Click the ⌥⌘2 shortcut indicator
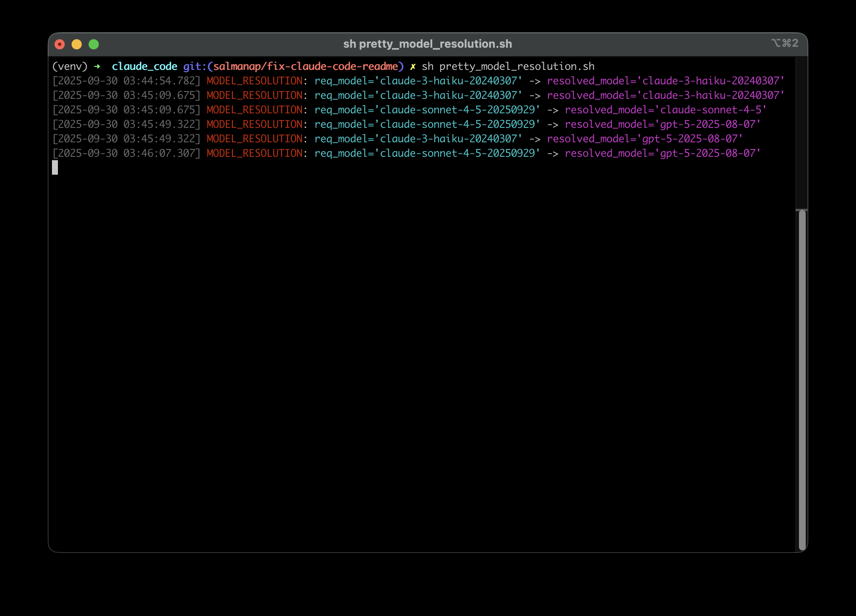Viewport: 856px width, 616px height. tap(784, 43)
